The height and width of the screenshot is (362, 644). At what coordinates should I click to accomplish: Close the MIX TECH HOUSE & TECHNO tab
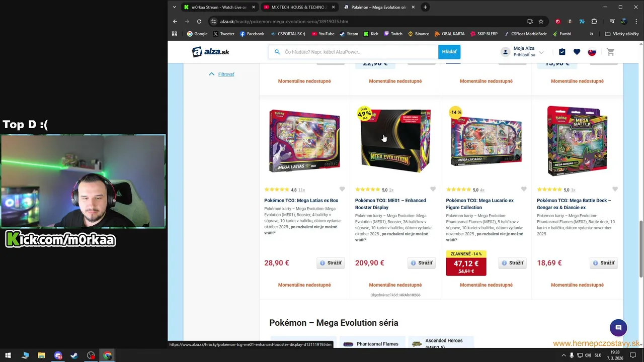[x=333, y=7]
